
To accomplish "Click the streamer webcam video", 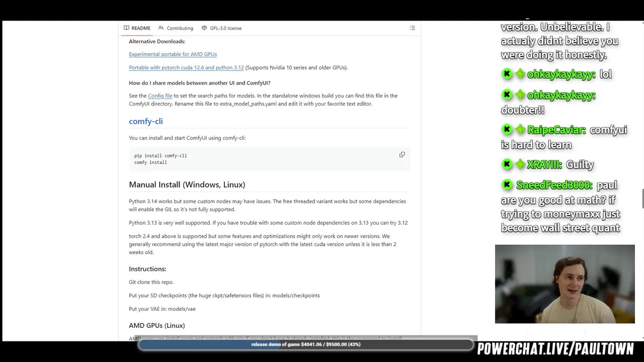I will [565, 284].
